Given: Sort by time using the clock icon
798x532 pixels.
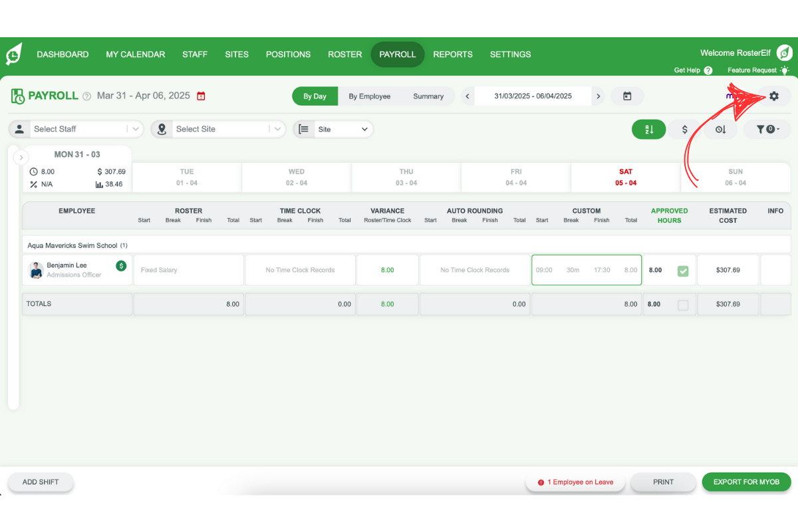Looking at the screenshot, I should 720,129.
